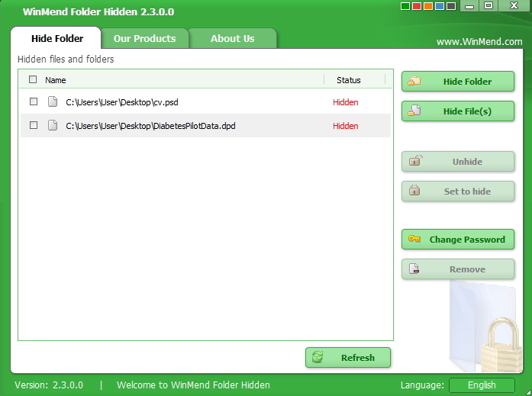The height and width of the screenshot is (396, 532).
Task: Tick the select-all checkbox in the Name header
Action: coord(33,79)
